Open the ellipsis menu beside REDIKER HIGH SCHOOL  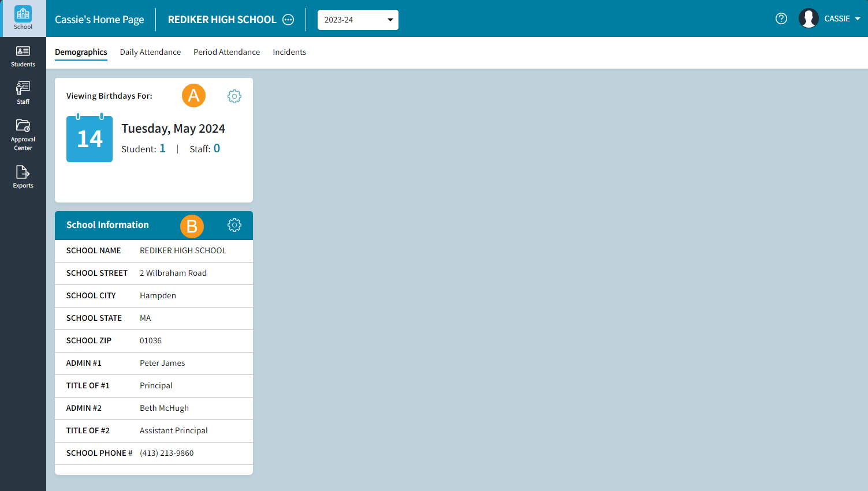tap(288, 19)
